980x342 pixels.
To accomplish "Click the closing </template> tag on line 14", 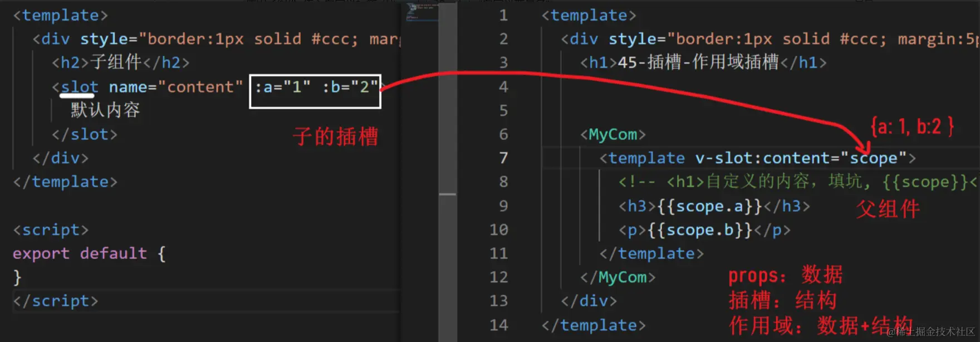I will (x=594, y=325).
